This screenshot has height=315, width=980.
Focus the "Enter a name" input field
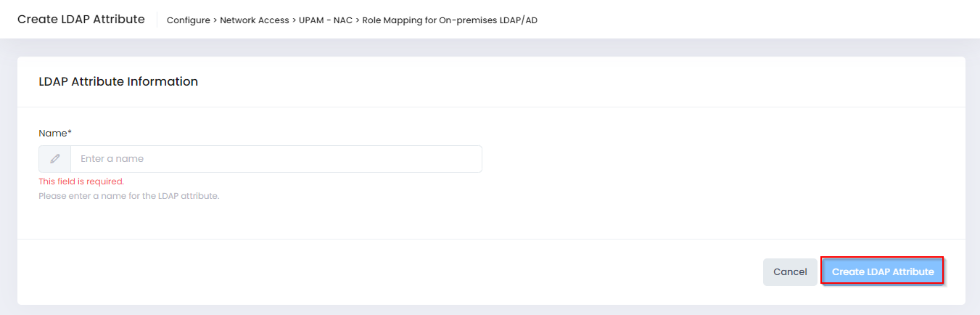pos(276,159)
